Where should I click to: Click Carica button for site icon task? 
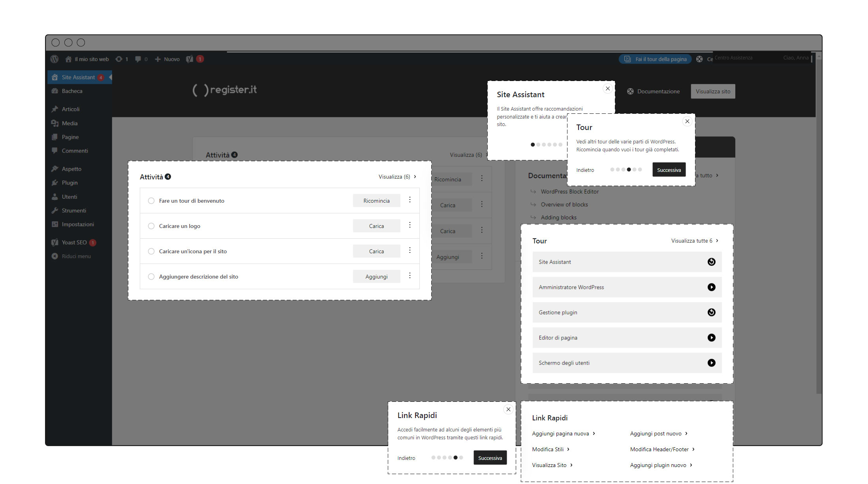(x=376, y=251)
